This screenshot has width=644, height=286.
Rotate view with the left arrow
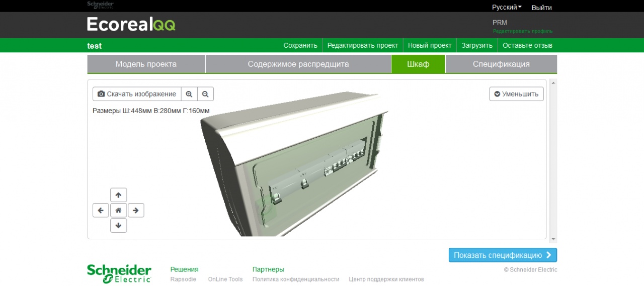tap(101, 210)
